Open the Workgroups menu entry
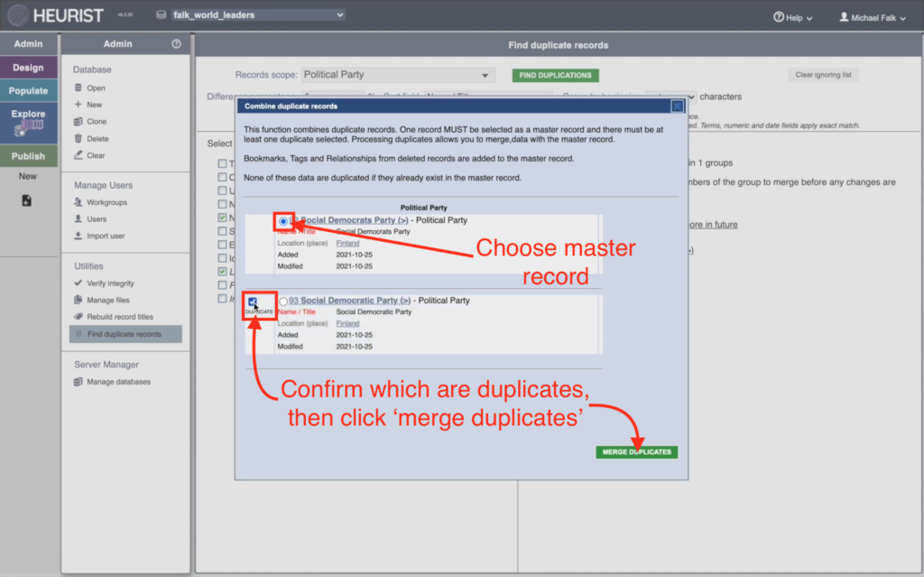Viewport: 924px width, 577px height. click(106, 202)
